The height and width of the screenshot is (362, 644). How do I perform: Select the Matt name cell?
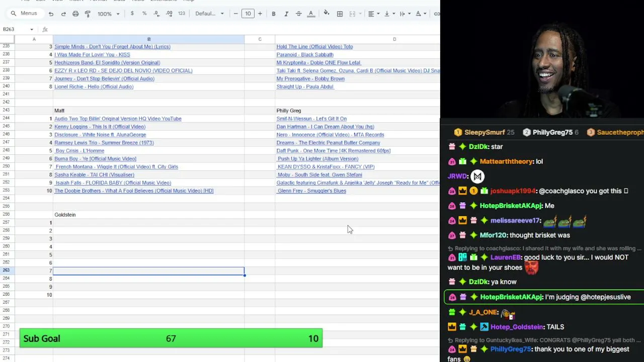pos(148,111)
